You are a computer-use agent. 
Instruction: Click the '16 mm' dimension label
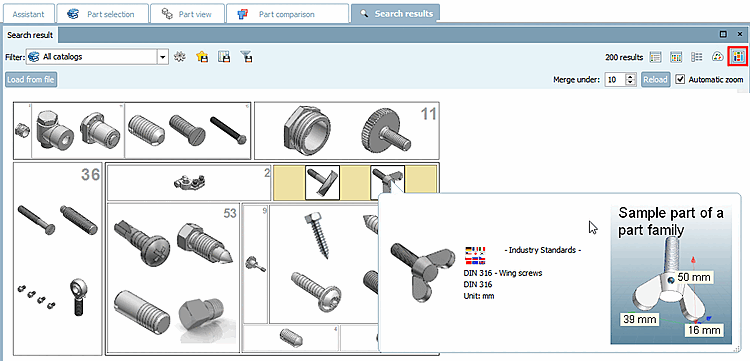[703, 330]
